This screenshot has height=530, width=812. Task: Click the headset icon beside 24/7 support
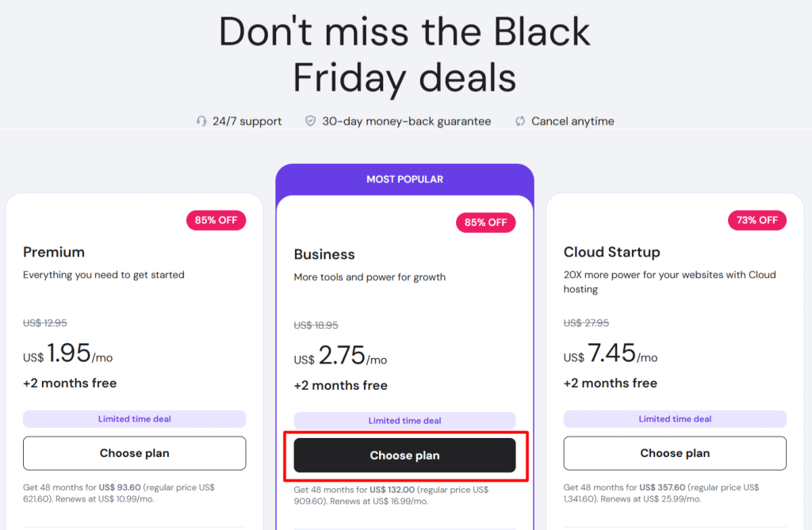201,120
